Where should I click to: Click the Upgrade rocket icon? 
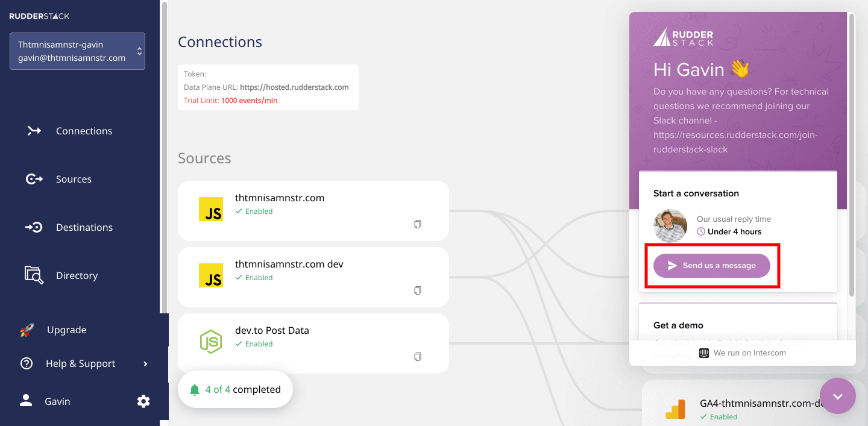pos(27,330)
